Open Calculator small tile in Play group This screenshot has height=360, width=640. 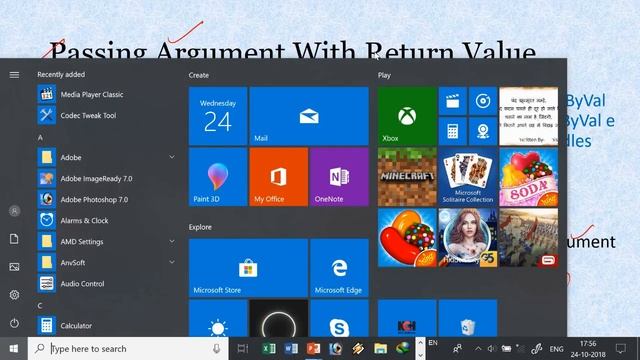tap(453, 131)
